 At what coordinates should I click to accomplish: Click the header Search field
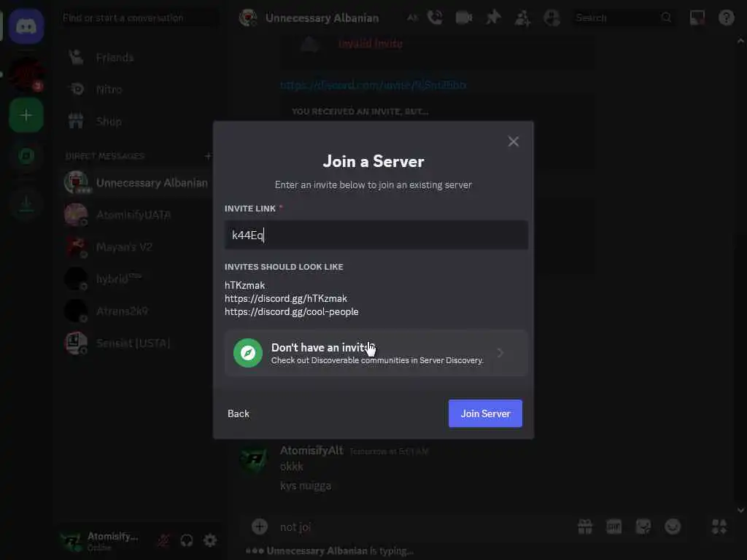point(623,18)
